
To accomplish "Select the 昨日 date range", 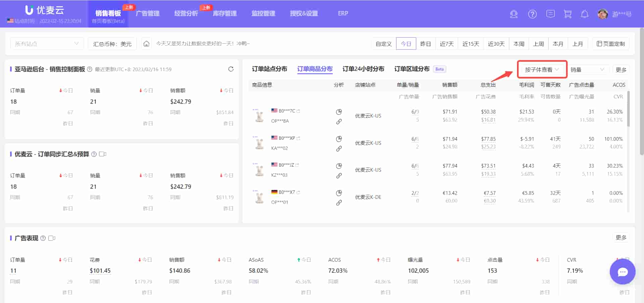I will [425, 44].
